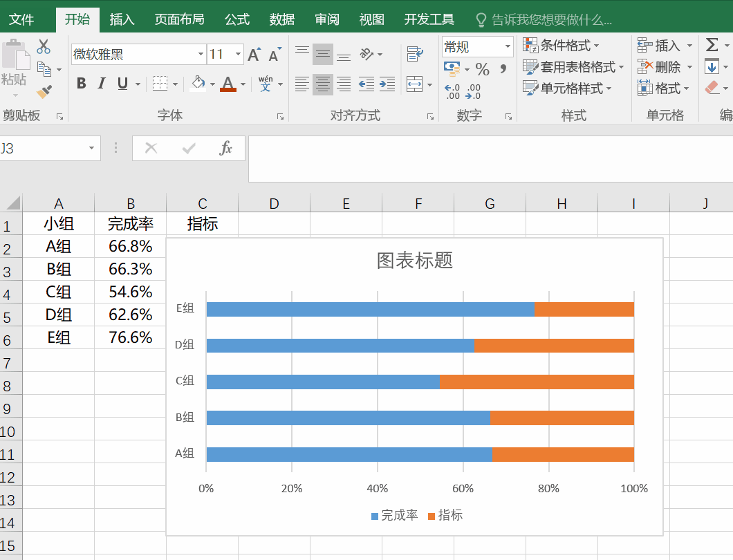This screenshot has height=560, width=733.
Task: Expand 插入 cells dropdown arrow
Action: pos(689,46)
